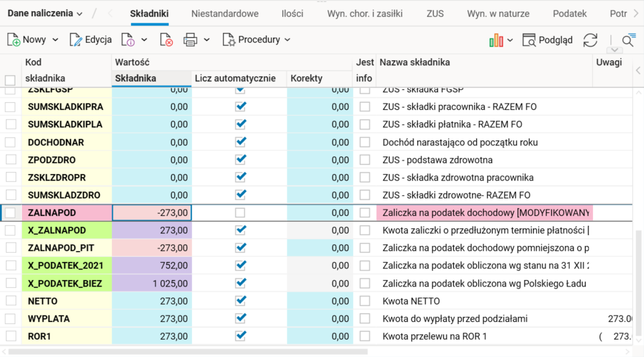Open the dropdown arrow next to the printer
The width and height of the screenshot is (644, 357).
click(x=207, y=40)
